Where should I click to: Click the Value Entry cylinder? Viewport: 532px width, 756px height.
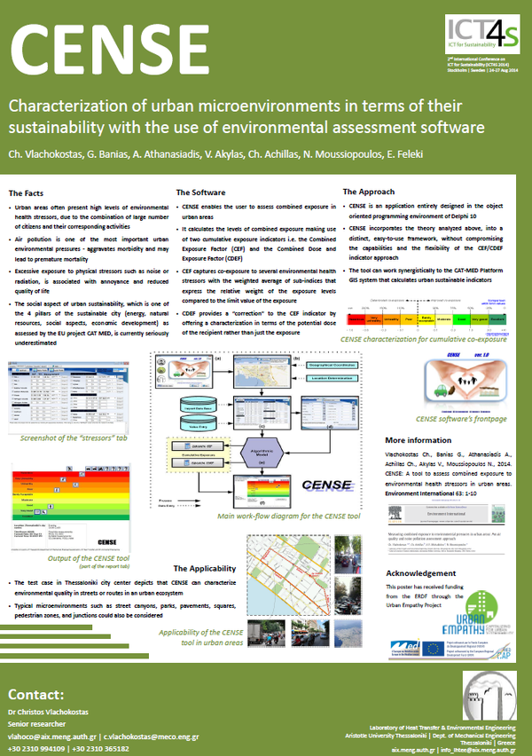tap(198, 424)
